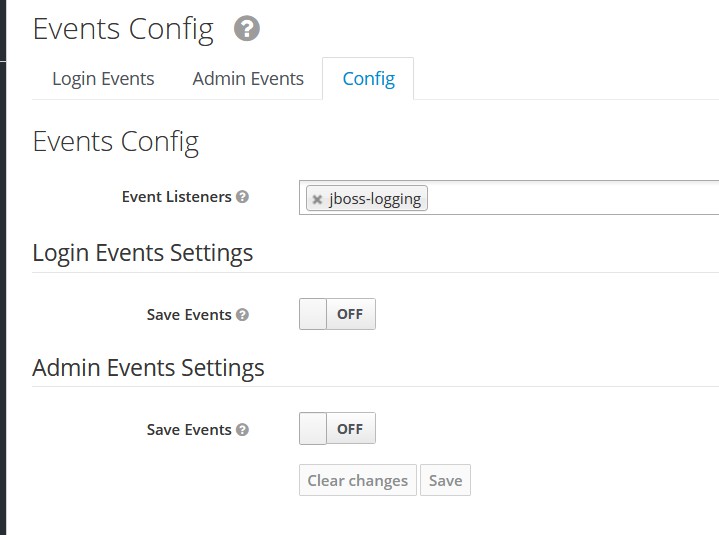Show help for Admin Events Save Events
Screen dimensions: 719x535
(242, 430)
